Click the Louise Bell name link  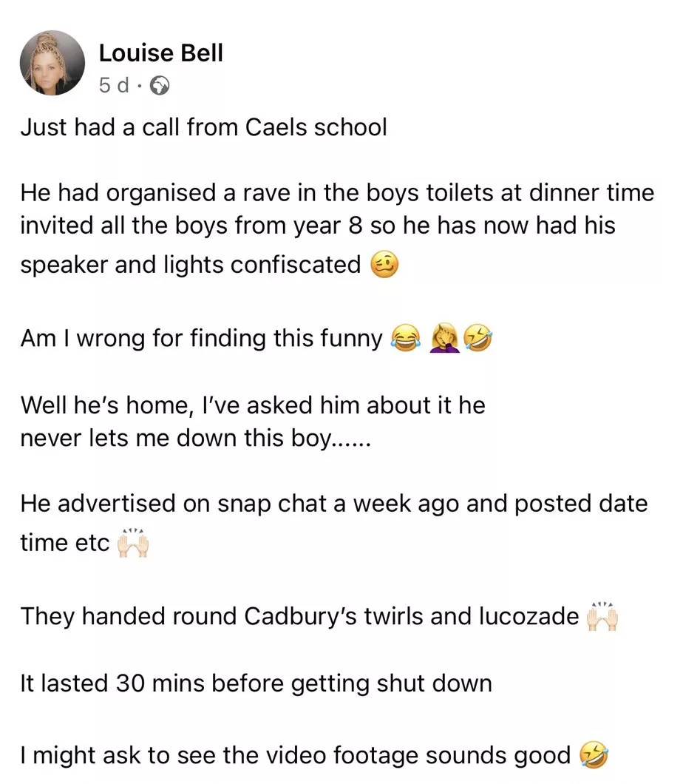160,53
